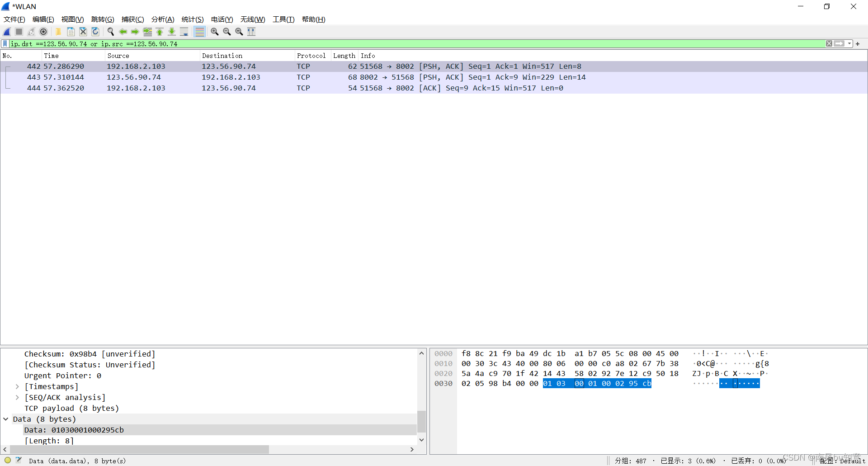Save this capture file icon
The image size is (868, 466).
(x=71, y=32)
